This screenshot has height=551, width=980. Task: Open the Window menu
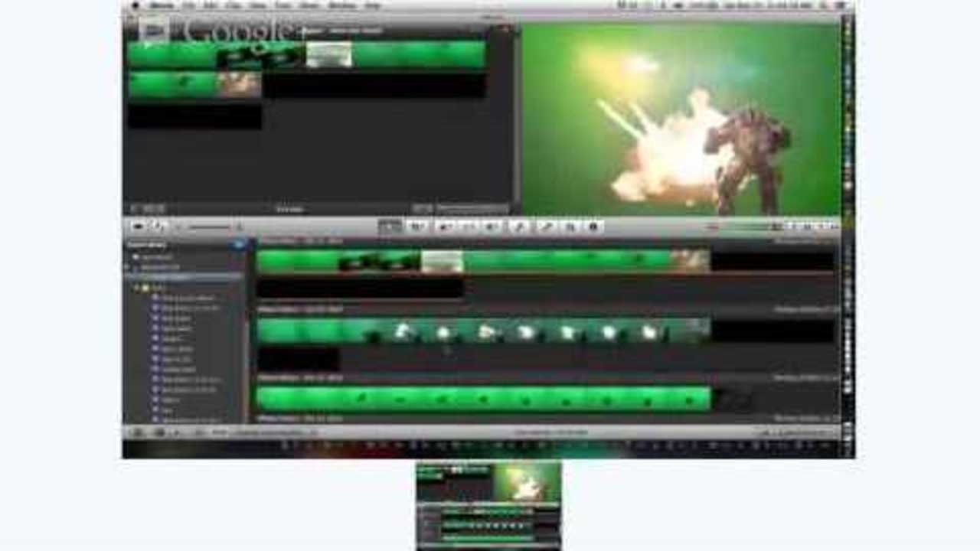(x=341, y=5)
